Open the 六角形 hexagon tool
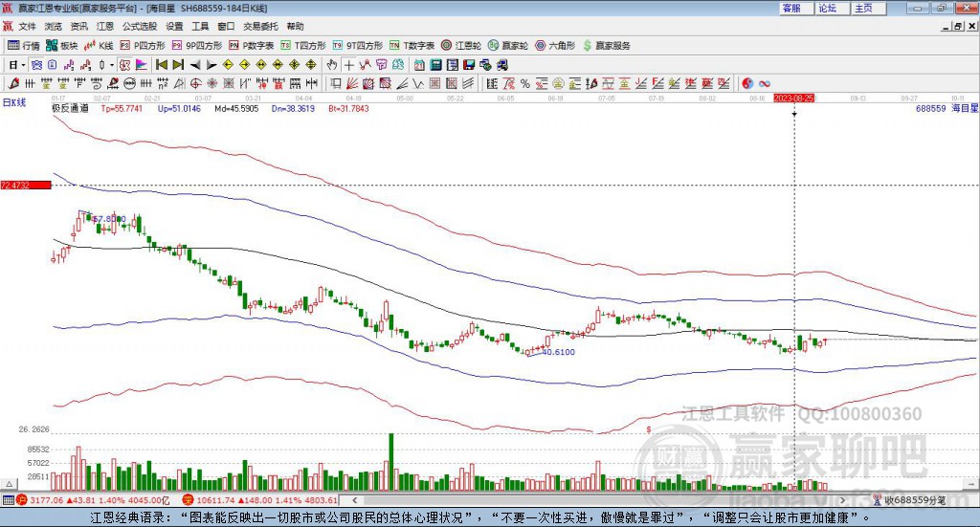Image resolution: width=980 pixels, height=527 pixels. click(x=555, y=45)
